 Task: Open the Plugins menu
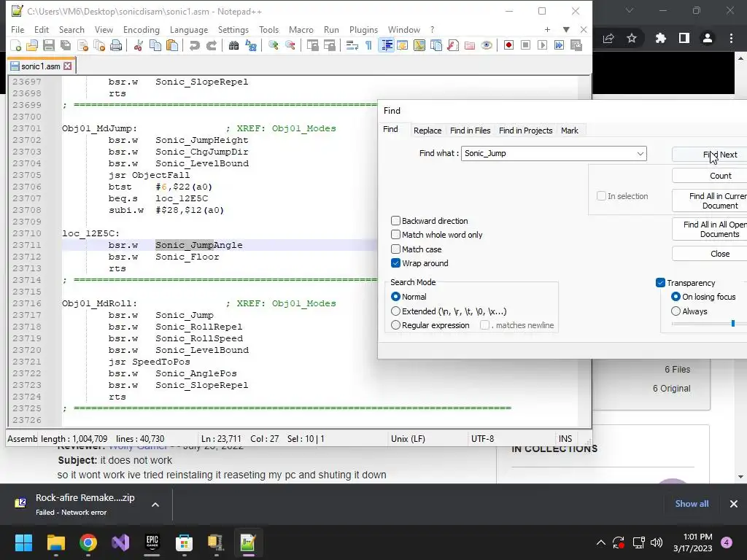click(363, 29)
